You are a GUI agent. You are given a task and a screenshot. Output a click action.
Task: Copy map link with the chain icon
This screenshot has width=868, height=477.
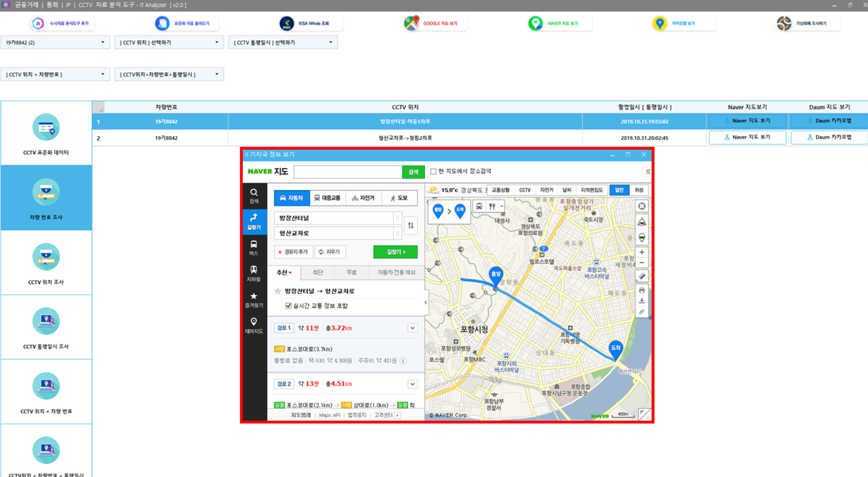tap(642, 312)
